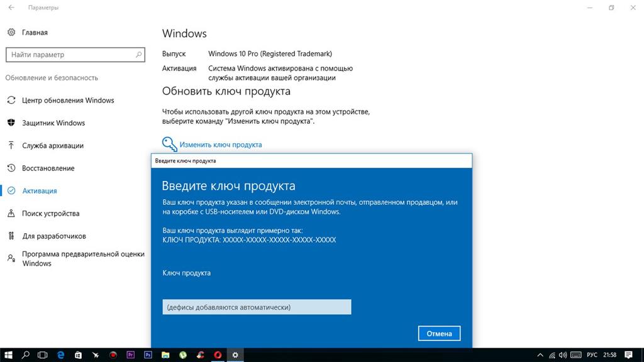Click the Введите ключ продукта dialog title bar
644x362 pixels.
tap(311, 160)
